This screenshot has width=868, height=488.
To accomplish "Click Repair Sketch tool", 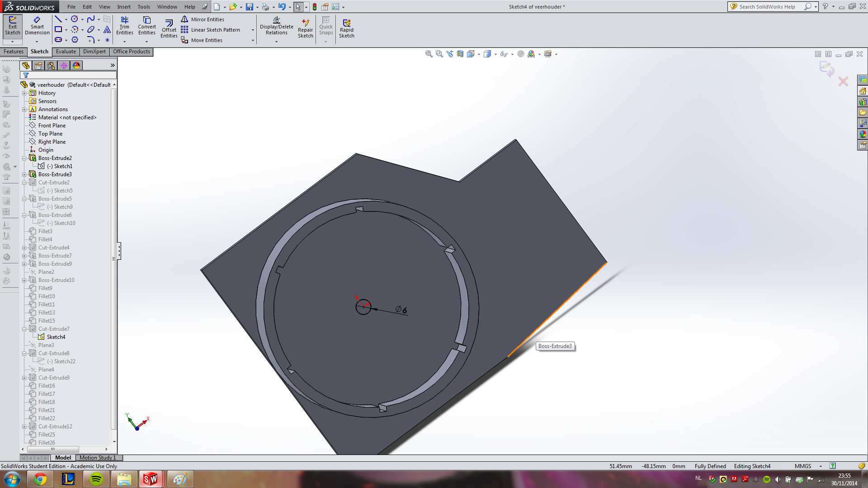I will (x=305, y=29).
